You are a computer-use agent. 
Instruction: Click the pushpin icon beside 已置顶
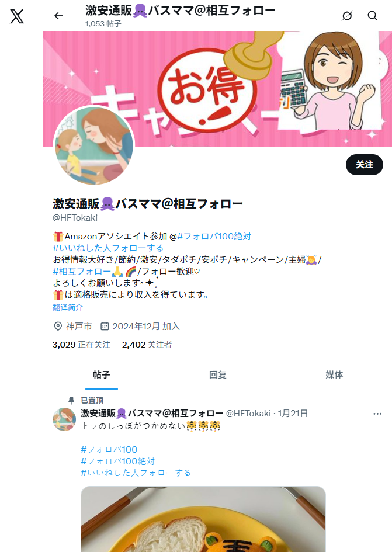[x=71, y=400]
